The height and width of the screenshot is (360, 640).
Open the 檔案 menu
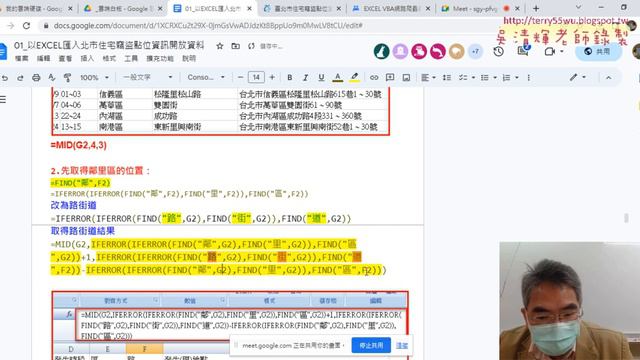(22, 58)
